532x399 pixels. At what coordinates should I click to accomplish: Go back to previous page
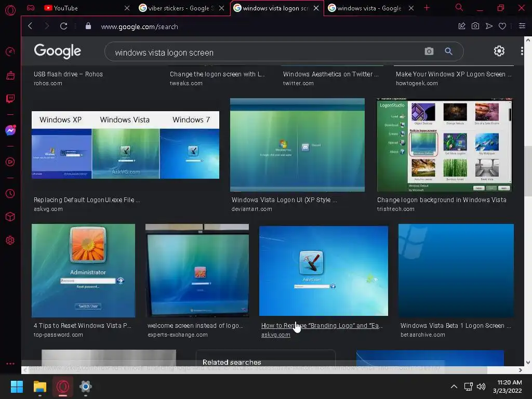pos(30,26)
